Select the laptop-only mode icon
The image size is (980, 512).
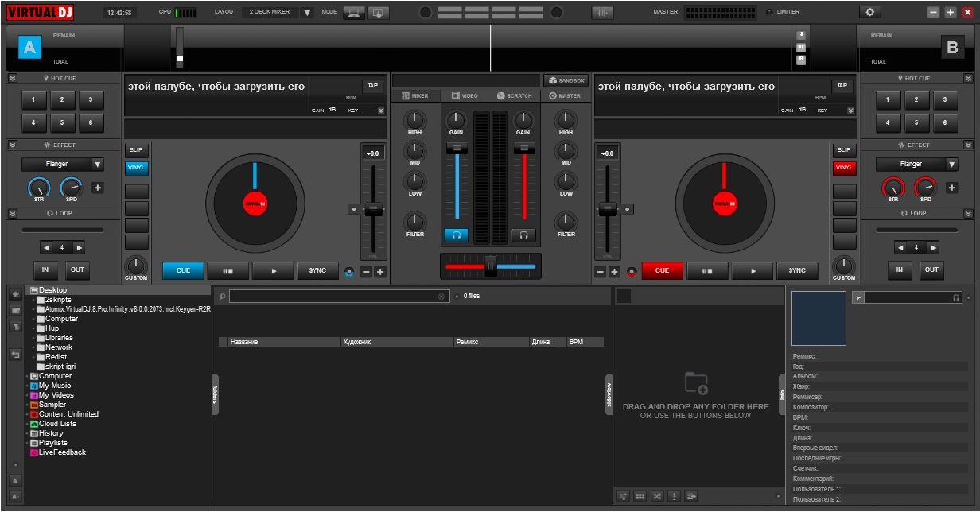click(x=354, y=12)
